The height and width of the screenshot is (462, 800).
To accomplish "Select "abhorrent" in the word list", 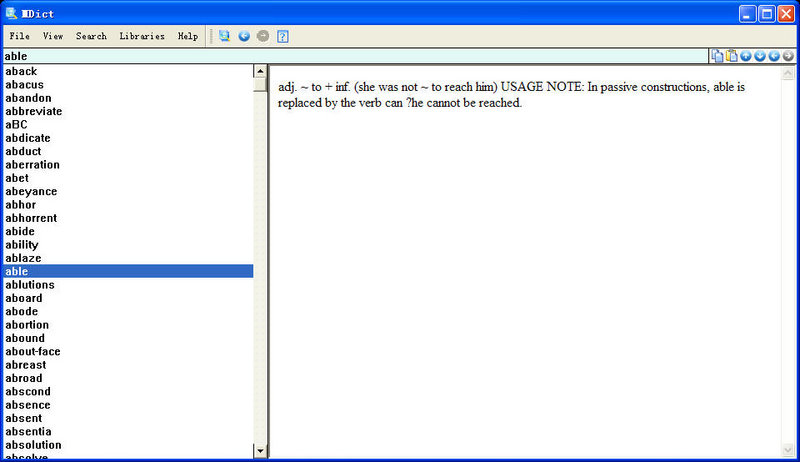I will [31, 218].
